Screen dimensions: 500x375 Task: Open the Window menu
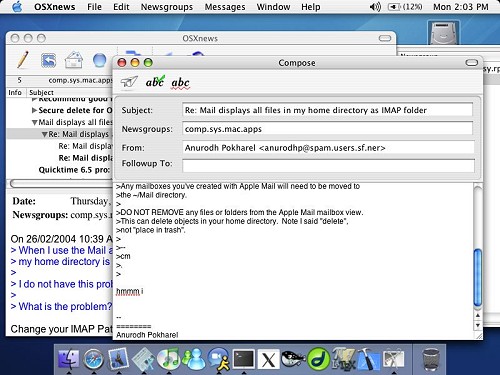coord(273,7)
